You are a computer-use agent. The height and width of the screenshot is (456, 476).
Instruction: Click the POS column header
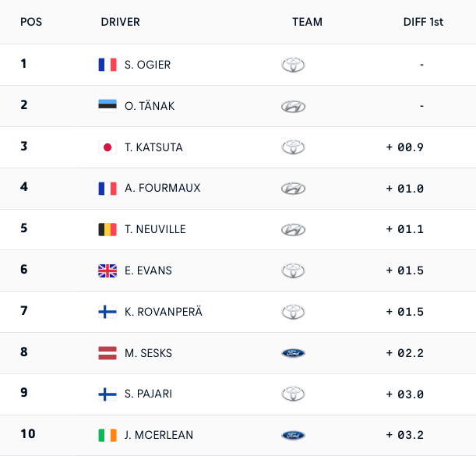31,22
